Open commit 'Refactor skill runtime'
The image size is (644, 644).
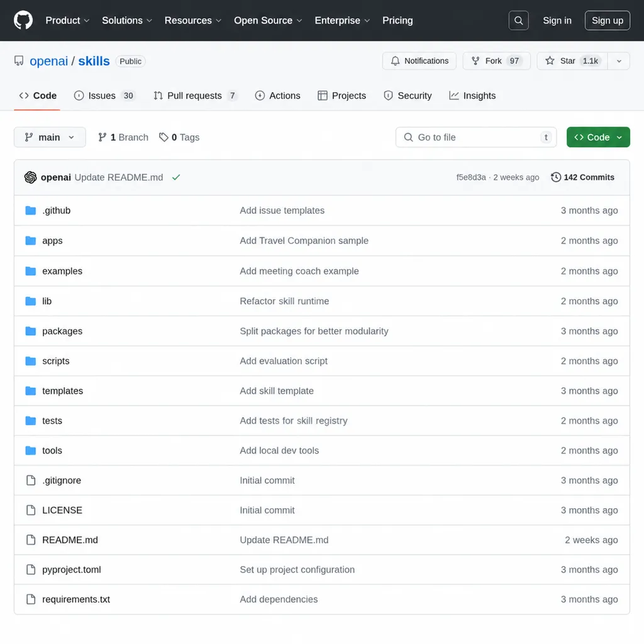click(x=284, y=301)
